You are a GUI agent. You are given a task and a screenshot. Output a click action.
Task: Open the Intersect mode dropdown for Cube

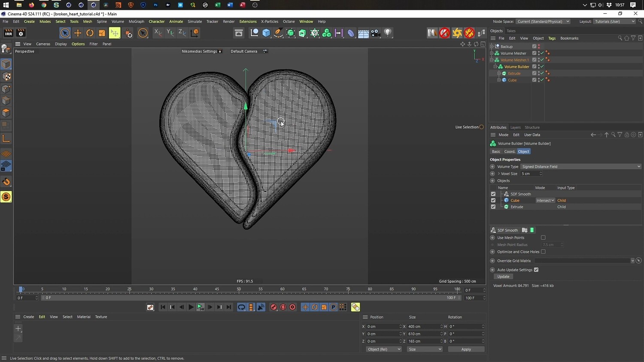pos(545,200)
